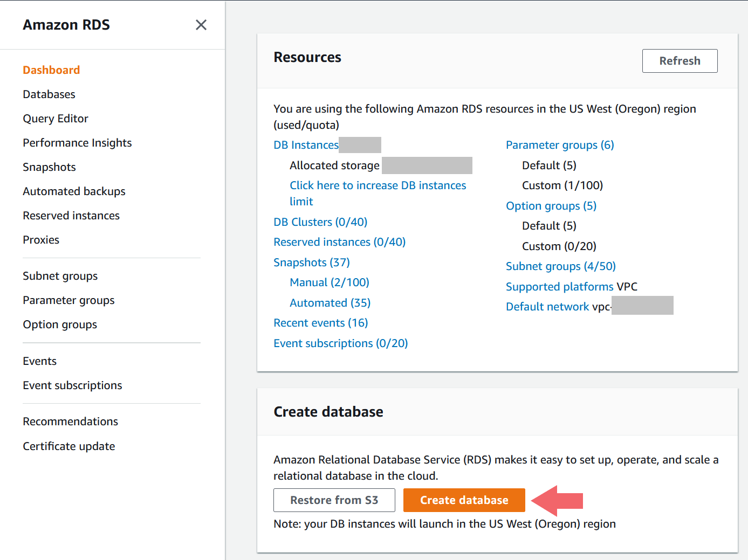Open Reserved instances (0/40) resource link
Image resolution: width=748 pixels, height=560 pixels.
339,242
